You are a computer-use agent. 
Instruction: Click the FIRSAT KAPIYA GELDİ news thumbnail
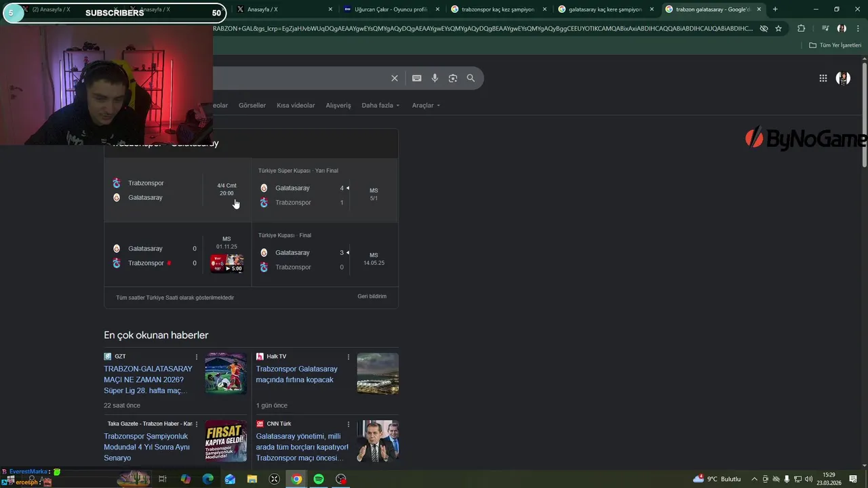coord(226,441)
